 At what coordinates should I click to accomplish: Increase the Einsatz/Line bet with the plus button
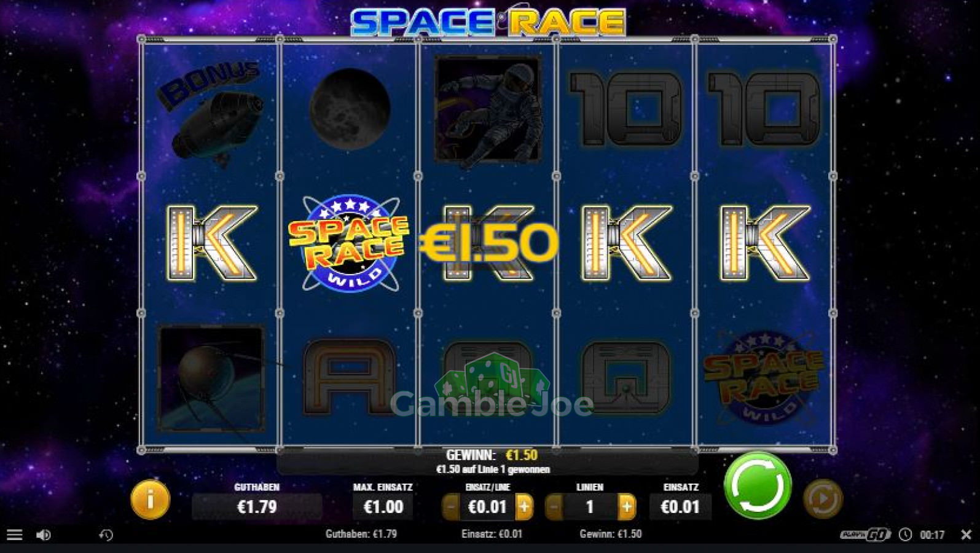point(524,507)
